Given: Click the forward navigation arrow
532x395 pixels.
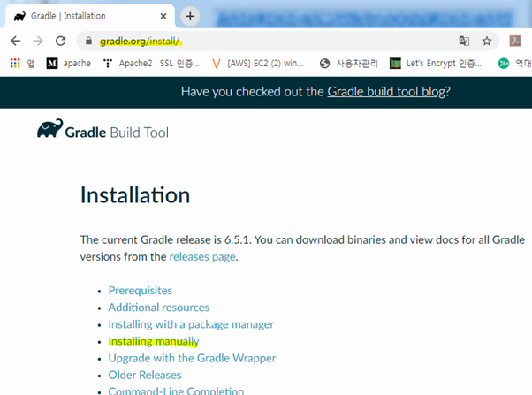Looking at the screenshot, I should click(38, 41).
